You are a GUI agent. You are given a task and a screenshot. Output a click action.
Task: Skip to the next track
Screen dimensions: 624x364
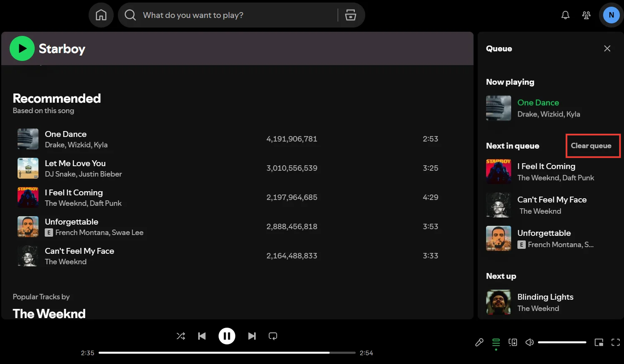point(252,336)
